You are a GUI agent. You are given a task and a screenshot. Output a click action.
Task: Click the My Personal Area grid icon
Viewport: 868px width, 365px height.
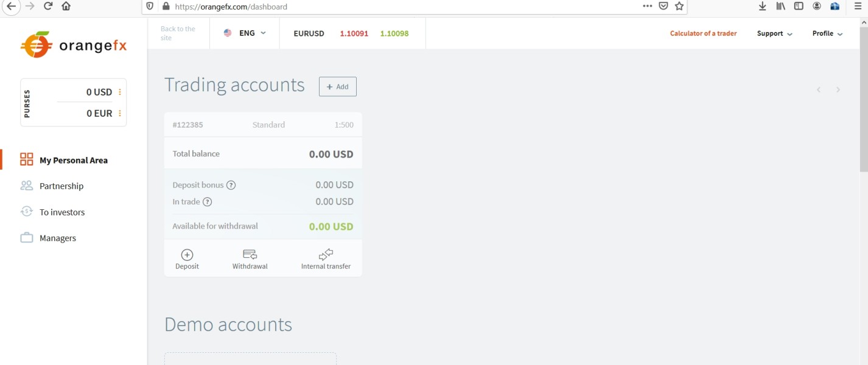[x=27, y=160]
